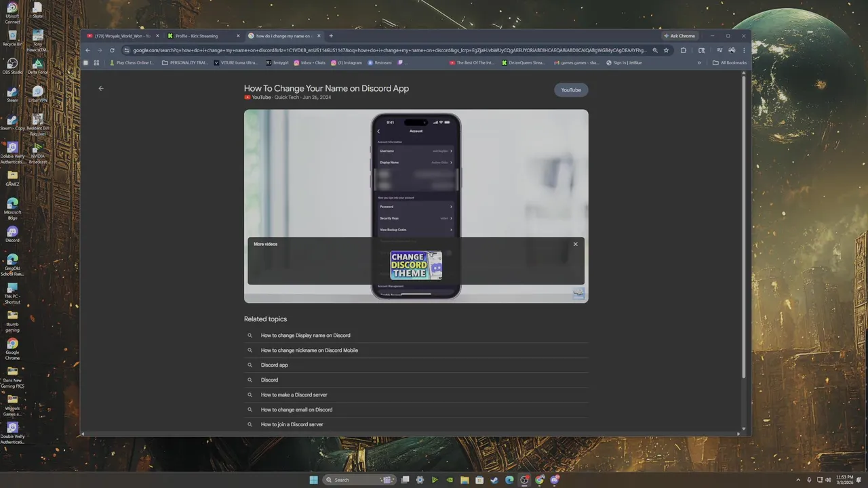The height and width of the screenshot is (488, 868).
Task: Show hidden system tray icons
Action: (x=800, y=480)
